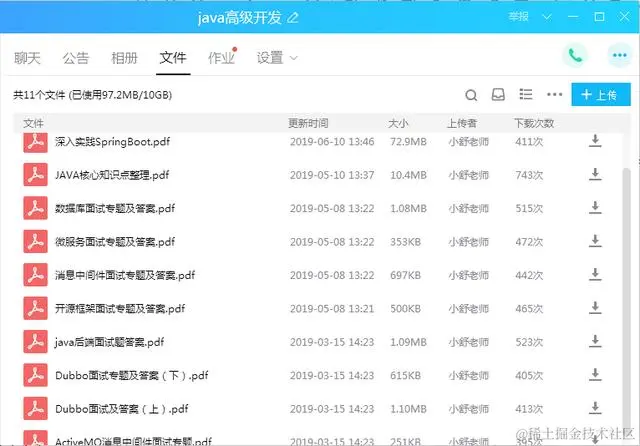This screenshot has height=446, width=640.
Task: Select file name 消息中间件面试专题及答案.pdf
Action: click(125, 275)
